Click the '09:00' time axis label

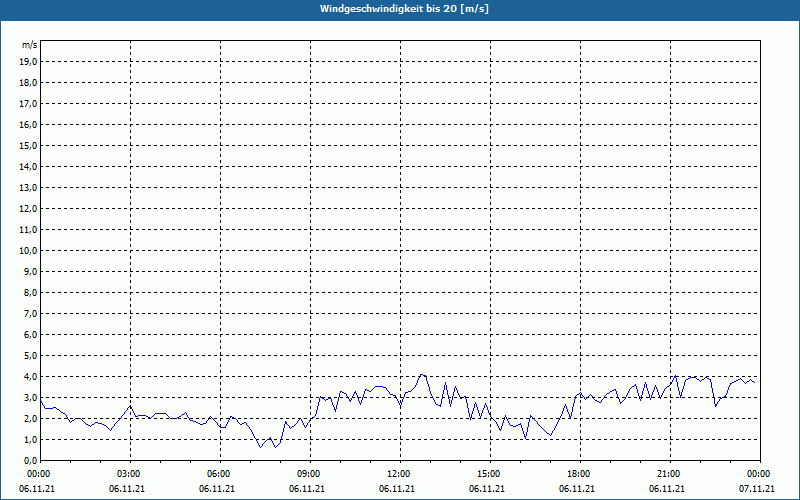tap(311, 474)
